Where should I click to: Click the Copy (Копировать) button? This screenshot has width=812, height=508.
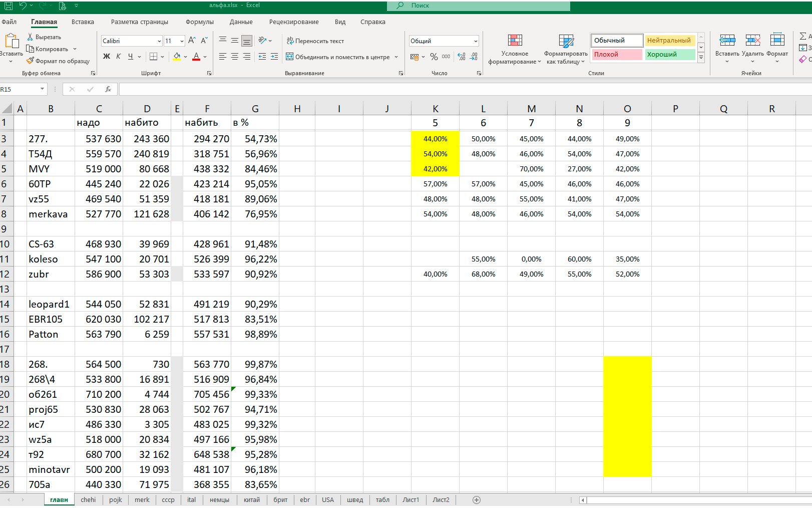(49, 49)
